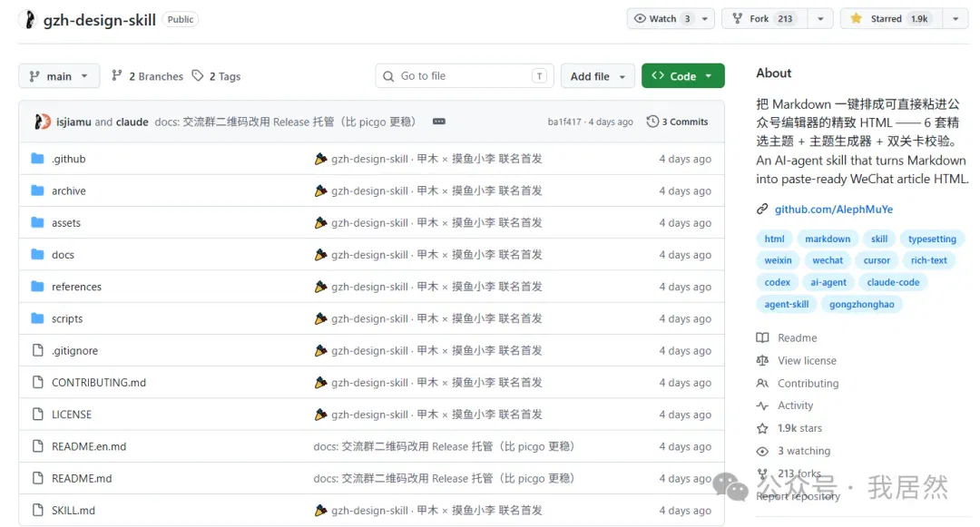The image size is (980, 527).
Task: Select the html topic tag
Action: pos(774,239)
